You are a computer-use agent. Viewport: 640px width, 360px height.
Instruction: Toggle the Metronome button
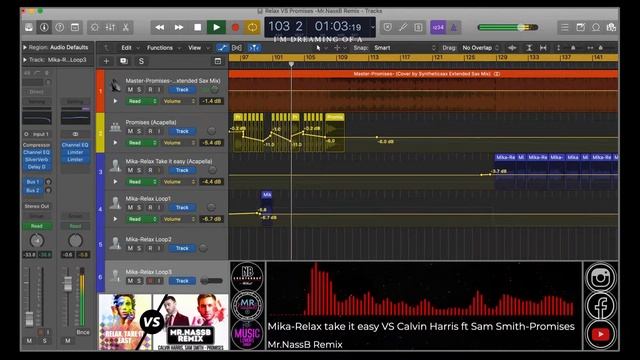tap(453, 27)
